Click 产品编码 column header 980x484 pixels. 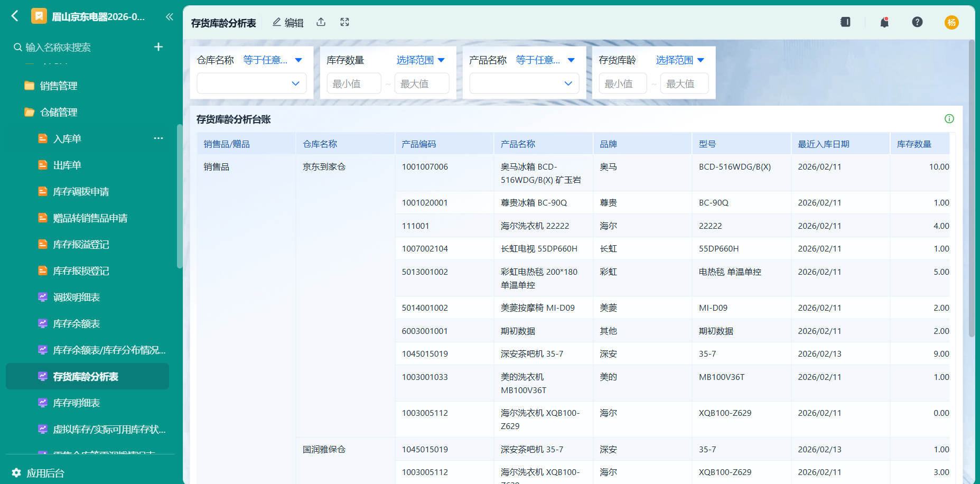tap(445, 144)
